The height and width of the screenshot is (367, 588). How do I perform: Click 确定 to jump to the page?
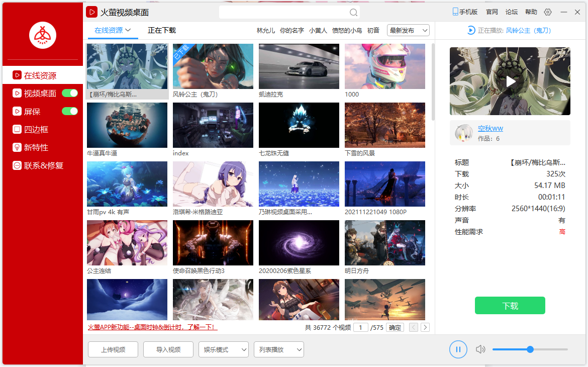click(x=395, y=327)
